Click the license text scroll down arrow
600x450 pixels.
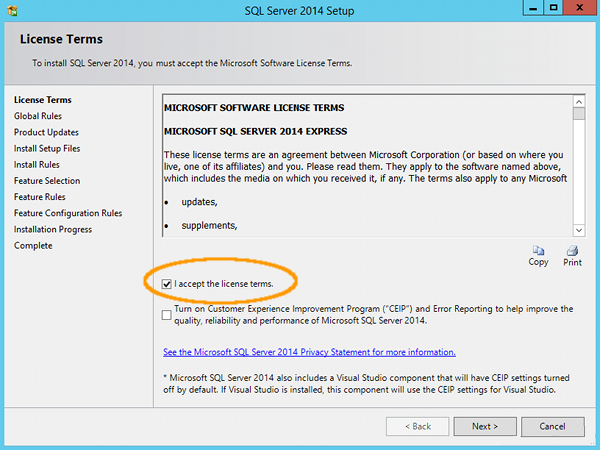[579, 230]
